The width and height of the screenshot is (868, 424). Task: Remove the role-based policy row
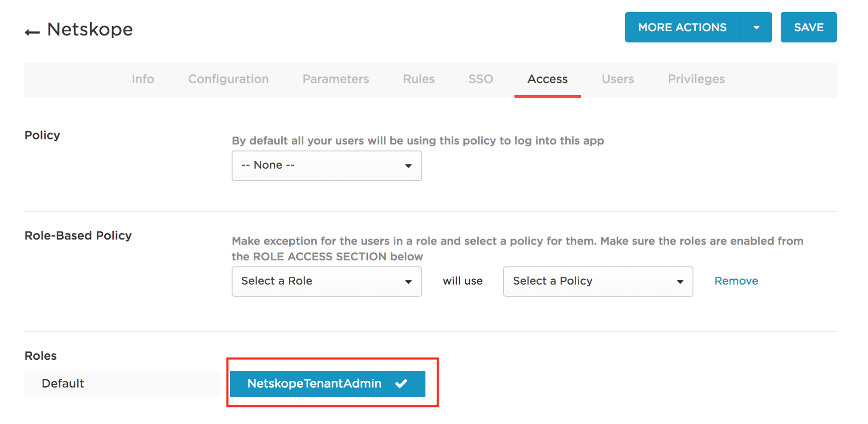click(x=736, y=281)
